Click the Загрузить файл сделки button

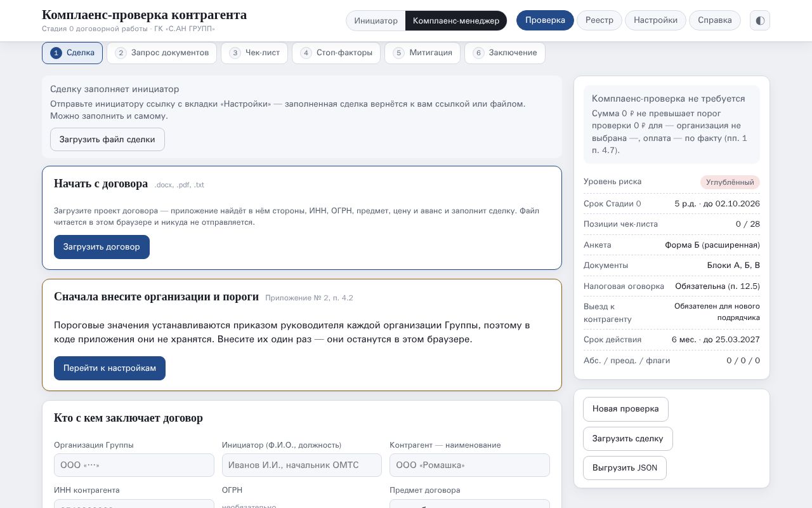coord(107,140)
